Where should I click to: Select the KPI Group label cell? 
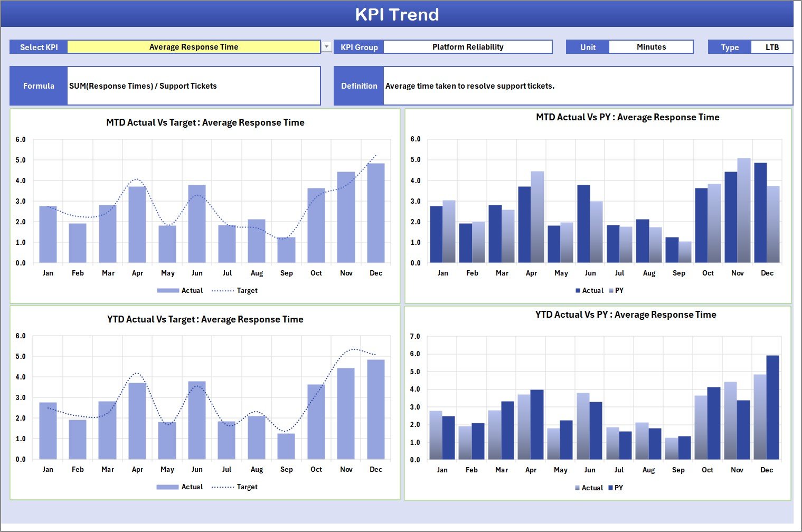pyautogui.click(x=358, y=46)
